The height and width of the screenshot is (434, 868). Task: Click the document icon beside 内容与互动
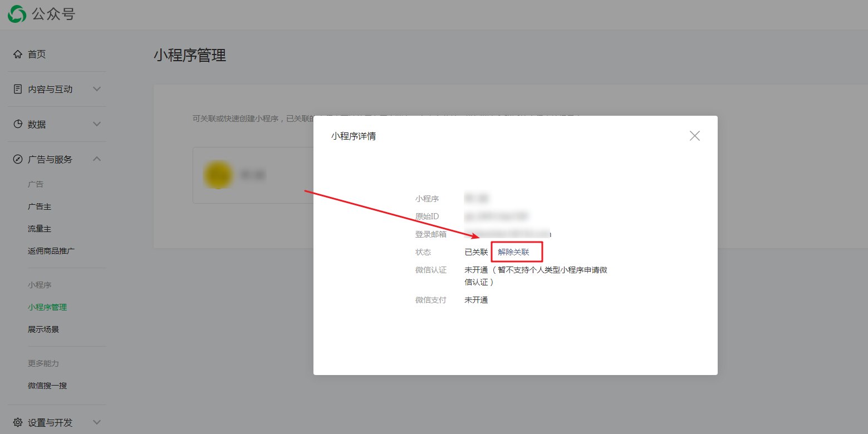(x=18, y=89)
